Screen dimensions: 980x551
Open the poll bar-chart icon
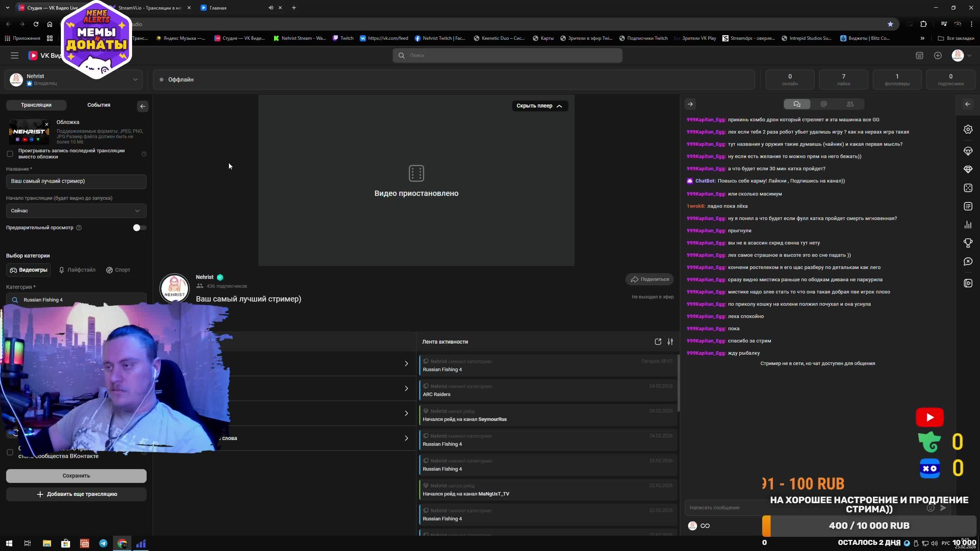coord(968,225)
